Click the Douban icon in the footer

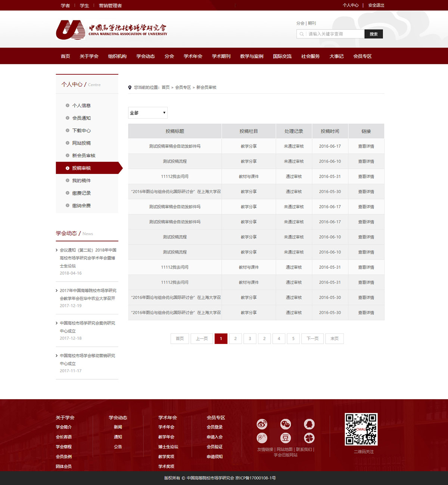[286, 438]
